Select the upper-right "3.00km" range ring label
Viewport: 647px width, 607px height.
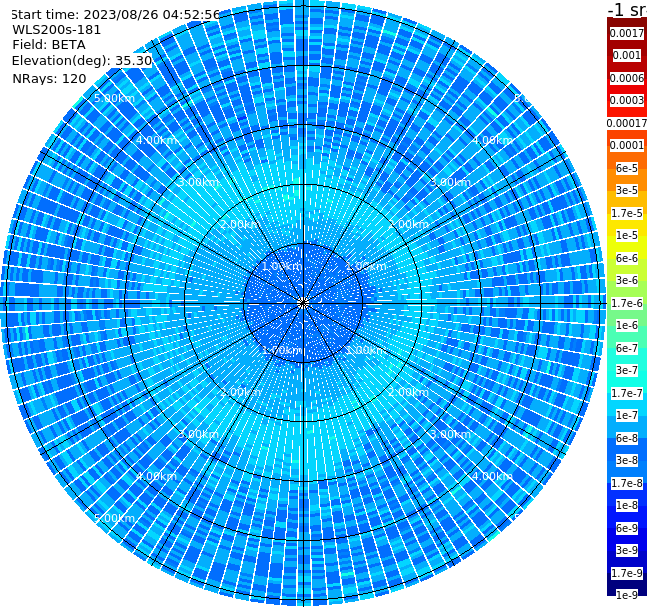(x=451, y=182)
